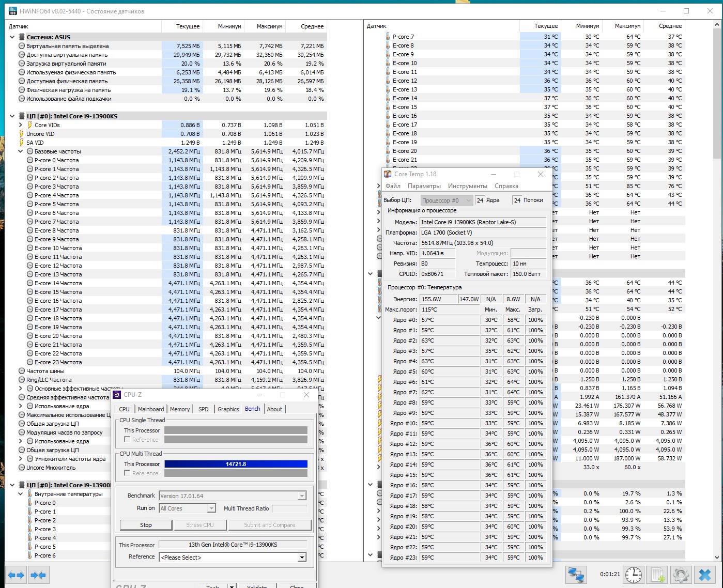Click the chip icon next to Система: ASUS
The width and height of the screenshot is (723, 588).
[22, 37]
